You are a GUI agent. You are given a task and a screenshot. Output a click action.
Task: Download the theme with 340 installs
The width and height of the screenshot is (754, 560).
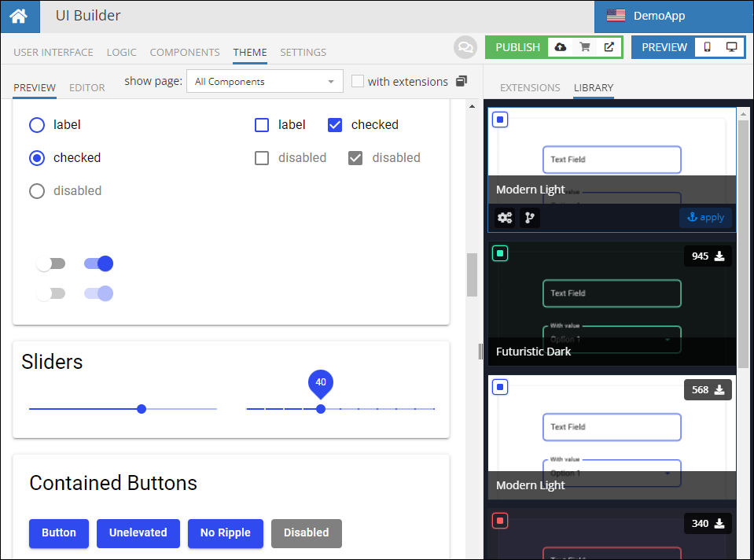point(708,524)
